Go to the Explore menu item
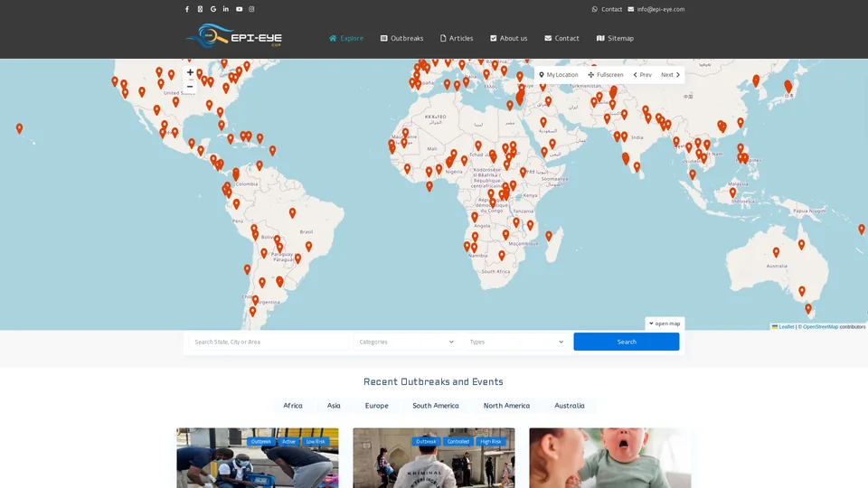Viewport: 868px width, 488px height. pos(346,38)
